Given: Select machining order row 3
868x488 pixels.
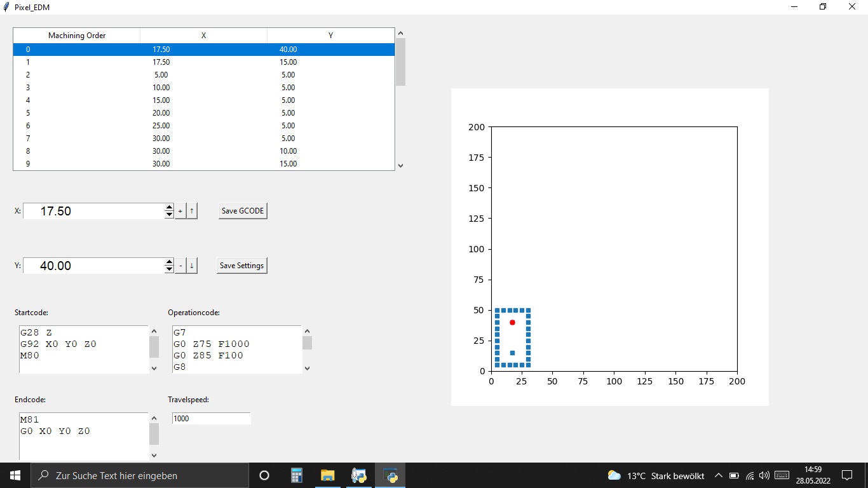Looking at the screenshot, I should [204, 88].
